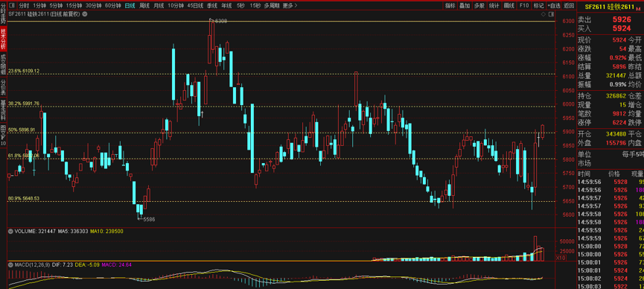The width and height of the screenshot is (644, 289).
Task: Click the SF2611 硅铁2611 contract title
Action: 610,7
